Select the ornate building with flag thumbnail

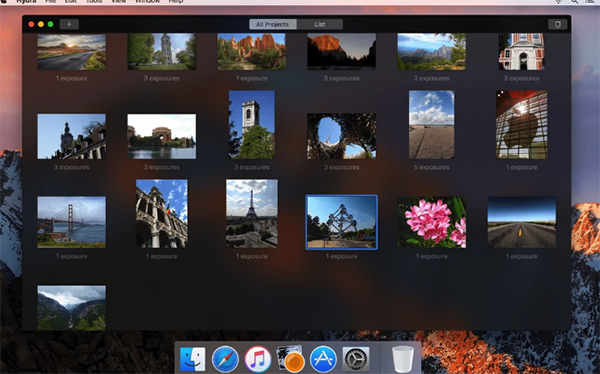point(161,214)
